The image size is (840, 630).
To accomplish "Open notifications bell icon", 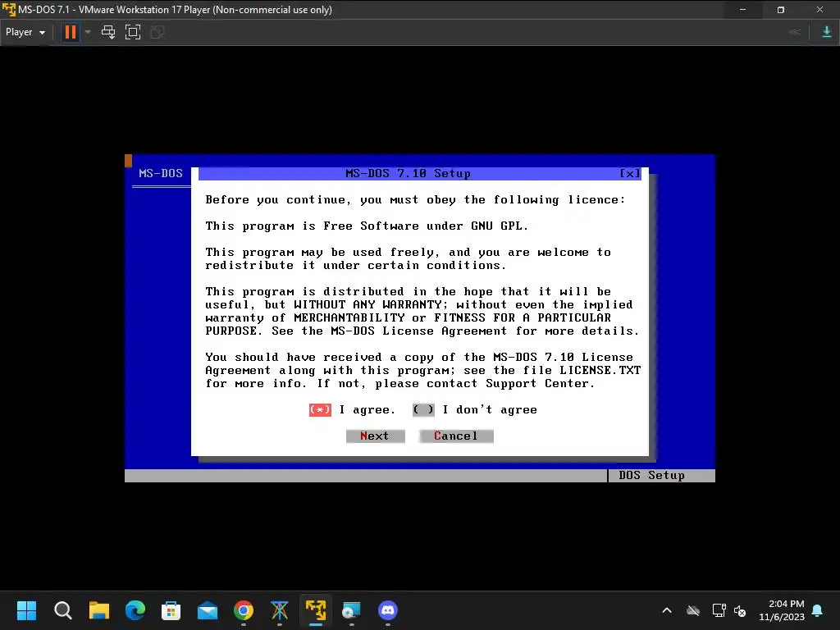I will 818,610.
